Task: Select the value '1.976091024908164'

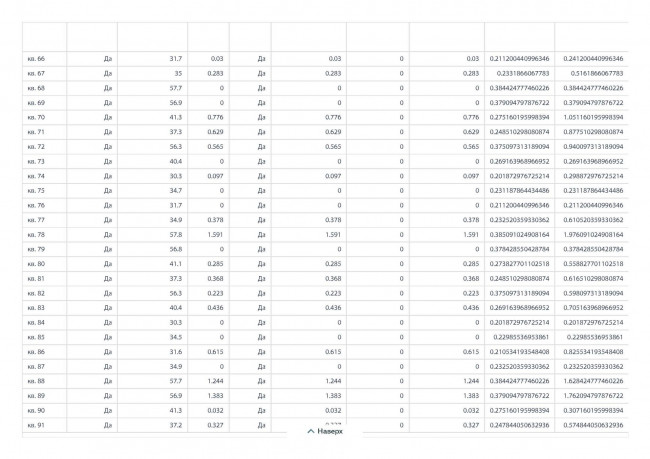Action: click(x=593, y=235)
